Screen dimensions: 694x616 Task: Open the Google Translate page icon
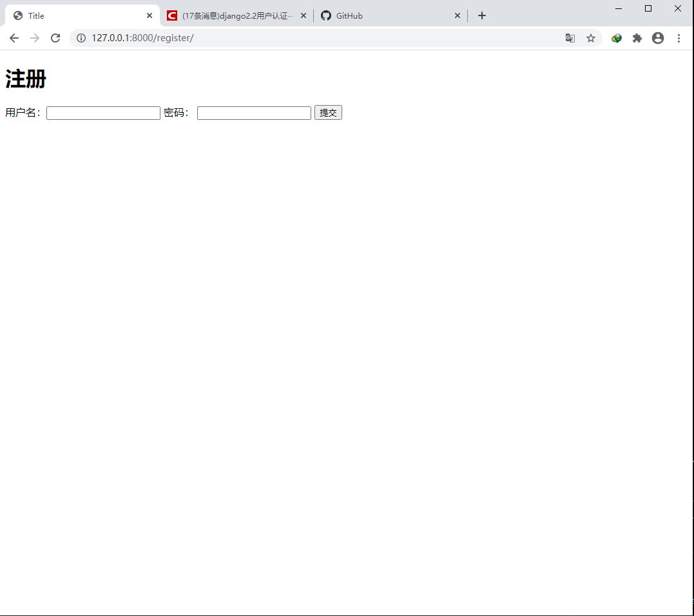pos(570,38)
